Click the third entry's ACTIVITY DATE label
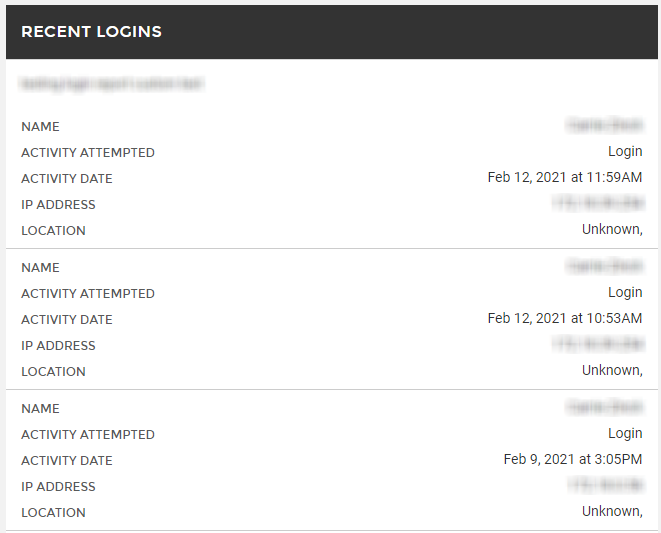Viewport: 661px width, 533px height. pos(67,460)
